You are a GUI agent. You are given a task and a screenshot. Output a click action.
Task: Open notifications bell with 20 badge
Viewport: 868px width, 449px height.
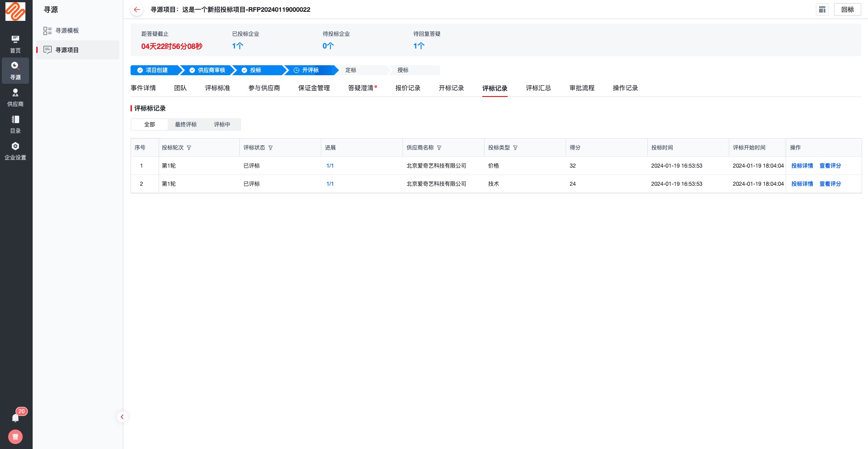tap(15, 417)
